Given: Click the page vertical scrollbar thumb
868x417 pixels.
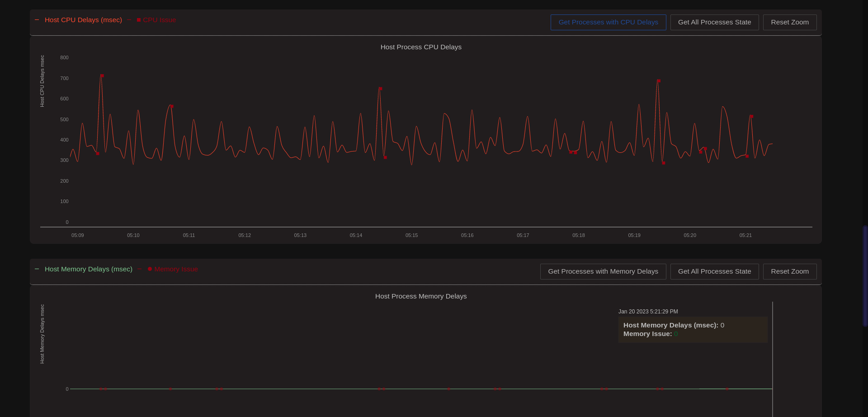Looking at the screenshot, I should coord(865,276).
